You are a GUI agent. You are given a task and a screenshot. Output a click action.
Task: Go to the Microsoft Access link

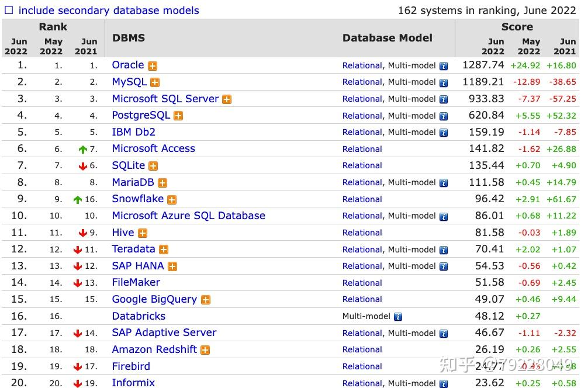pos(153,148)
